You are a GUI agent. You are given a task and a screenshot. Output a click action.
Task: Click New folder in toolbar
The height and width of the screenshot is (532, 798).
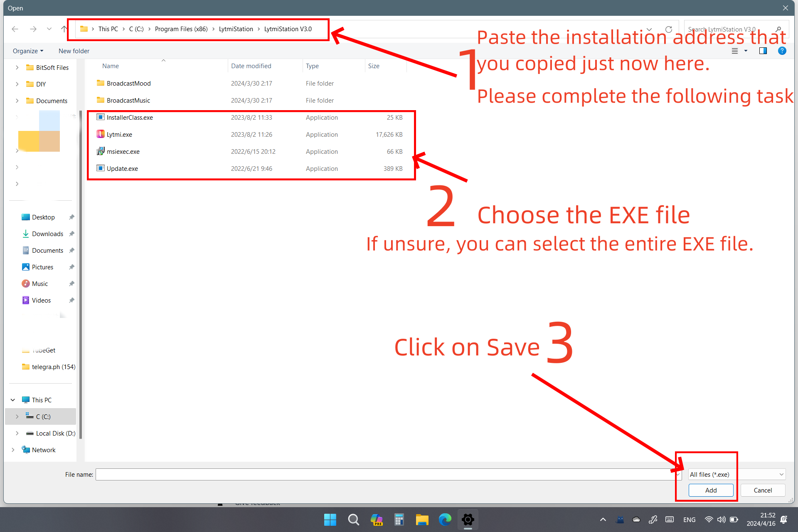click(x=74, y=51)
